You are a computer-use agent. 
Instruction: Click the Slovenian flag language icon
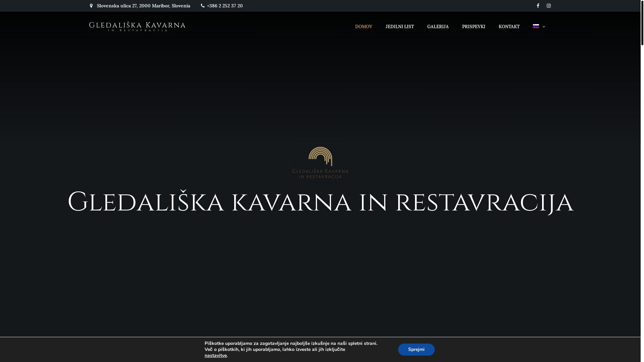click(x=536, y=26)
